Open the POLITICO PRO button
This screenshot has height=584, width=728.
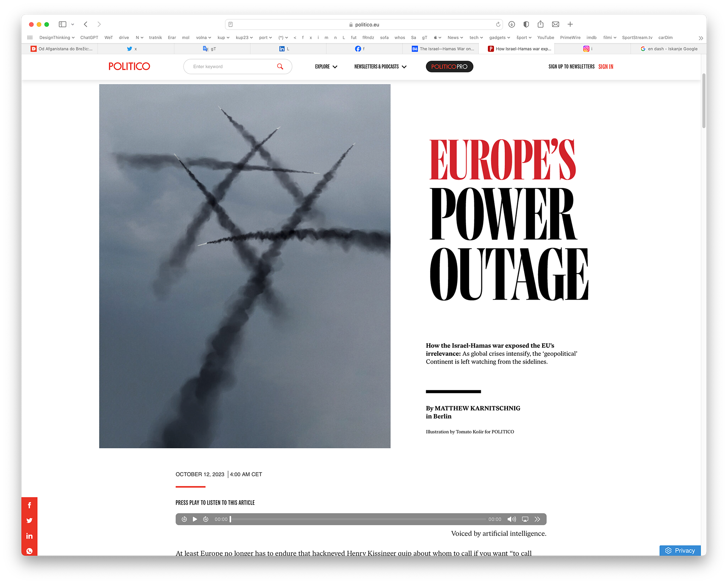pos(449,66)
